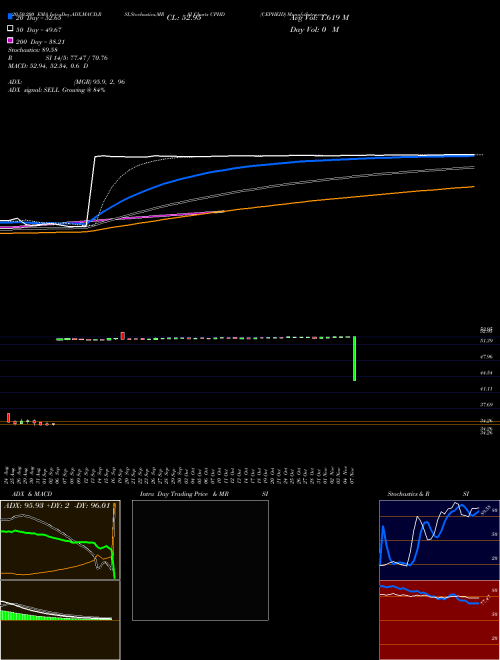Click the white 50 Day legend swatch
The height and width of the screenshot is (660, 500).
10,29
